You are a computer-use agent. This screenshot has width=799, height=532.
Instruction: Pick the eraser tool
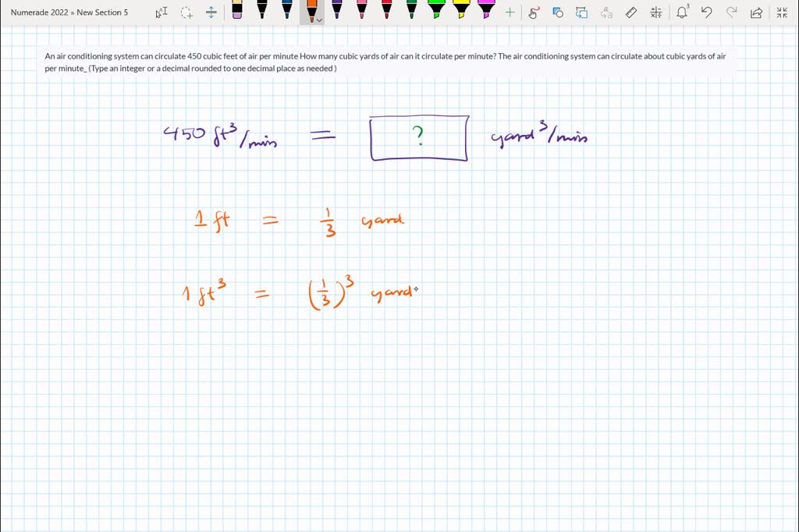tap(237, 11)
